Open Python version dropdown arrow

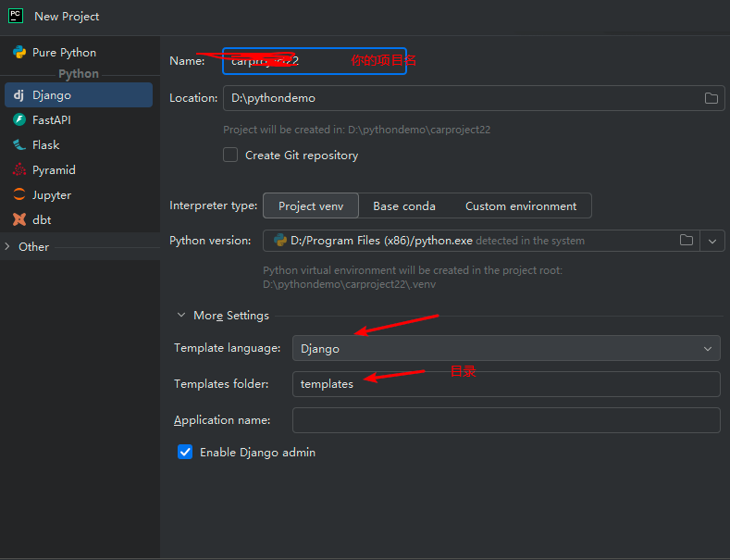[711, 241]
